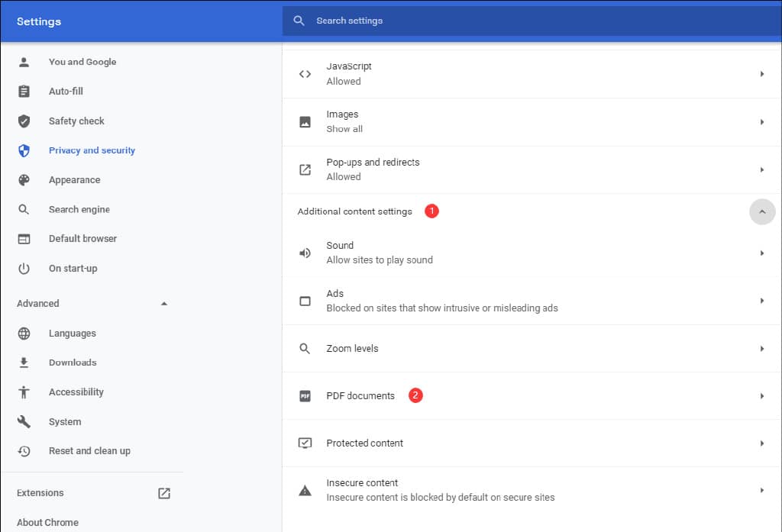Click the Protected content icon
This screenshot has height=532, width=782.
tap(305, 443)
